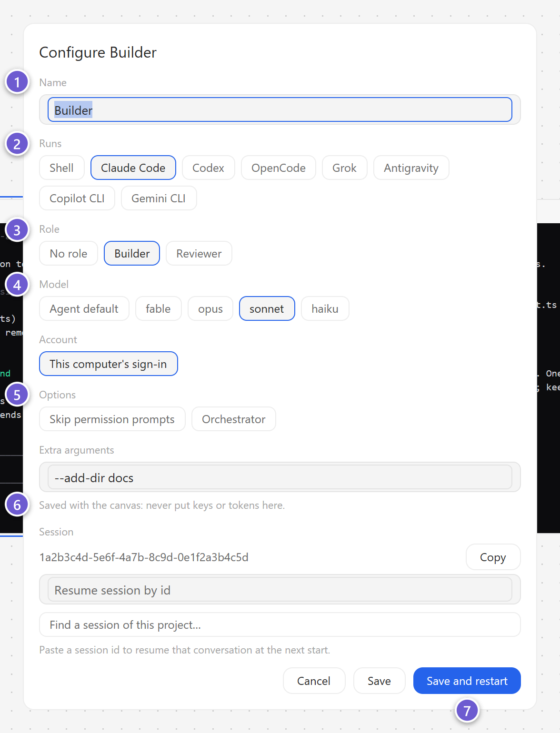Select Gemini CLI runner
The image size is (560, 733).
pyautogui.click(x=159, y=198)
